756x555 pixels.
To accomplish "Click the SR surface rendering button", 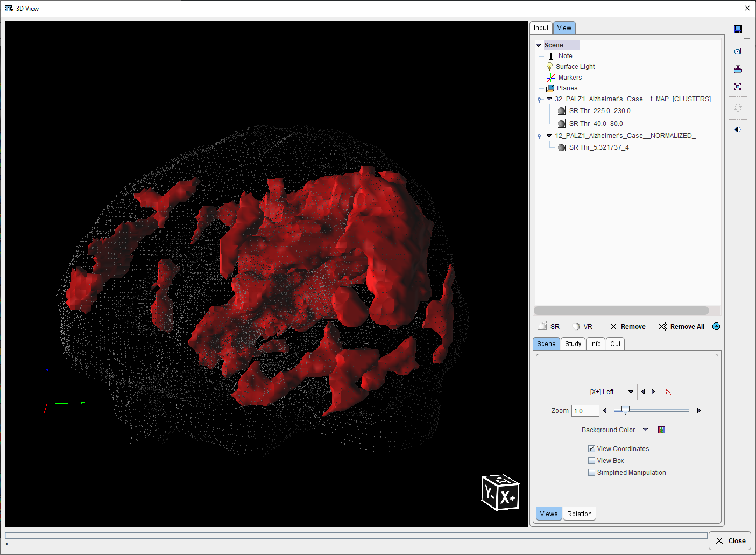I will (549, 327).
